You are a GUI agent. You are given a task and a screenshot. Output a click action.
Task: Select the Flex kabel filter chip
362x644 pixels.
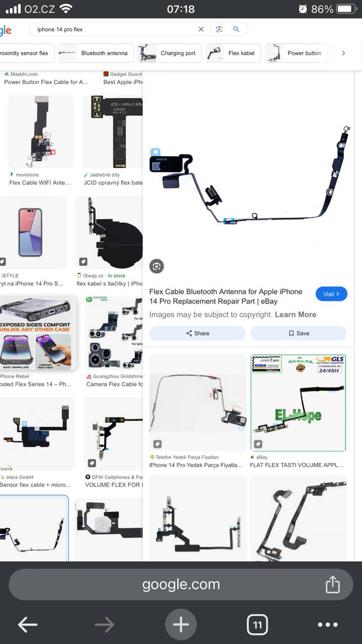[233, 53]
